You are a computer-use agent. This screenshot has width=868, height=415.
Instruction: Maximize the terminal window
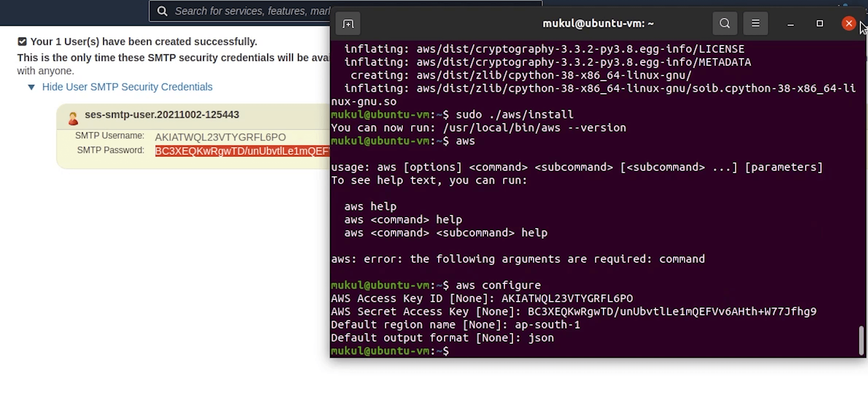pyautogui.click(x=819, y=24)
